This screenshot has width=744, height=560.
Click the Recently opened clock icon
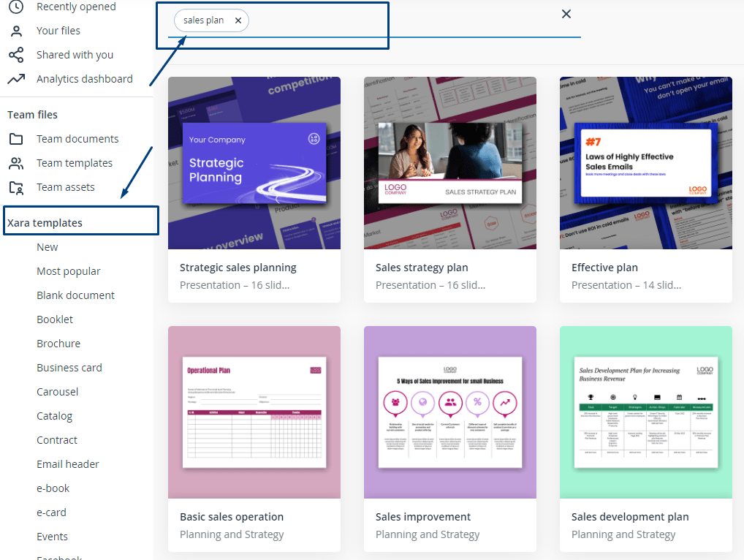click(x=16, y=7)
